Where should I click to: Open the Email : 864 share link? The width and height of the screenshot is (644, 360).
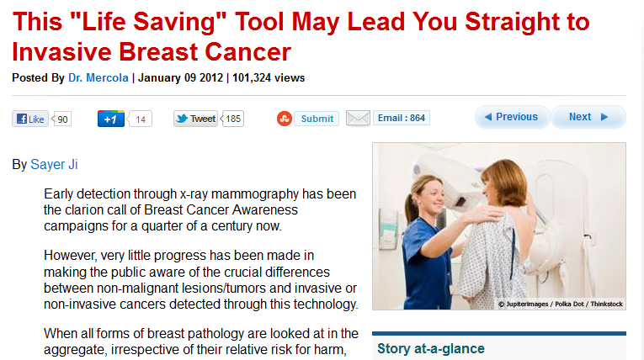coord(402,118)
